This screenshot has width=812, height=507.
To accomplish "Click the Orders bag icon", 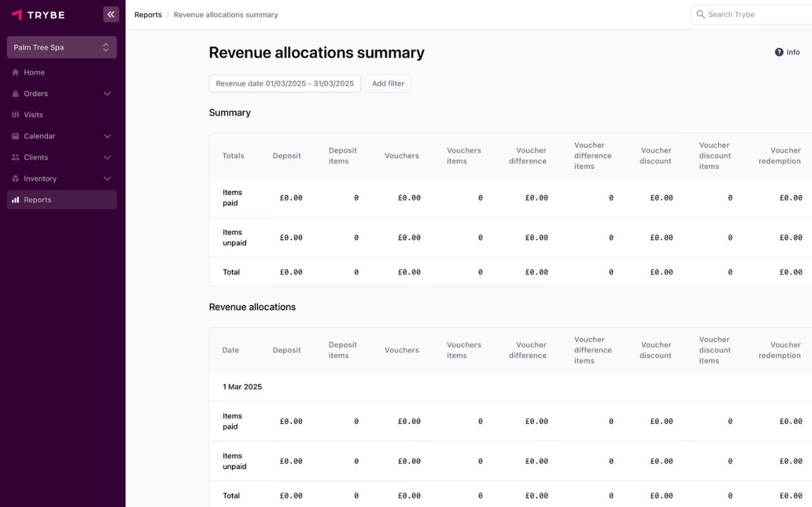I will tap(16, 94).
